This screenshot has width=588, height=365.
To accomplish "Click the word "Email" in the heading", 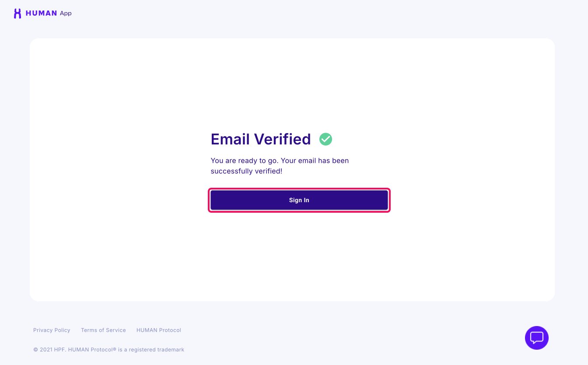I will [x=230, y=139].
